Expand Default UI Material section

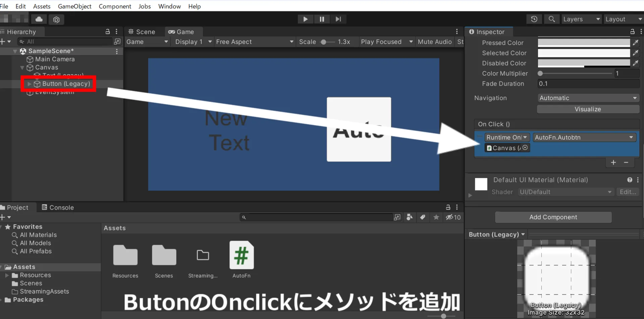tap(470, 195)
